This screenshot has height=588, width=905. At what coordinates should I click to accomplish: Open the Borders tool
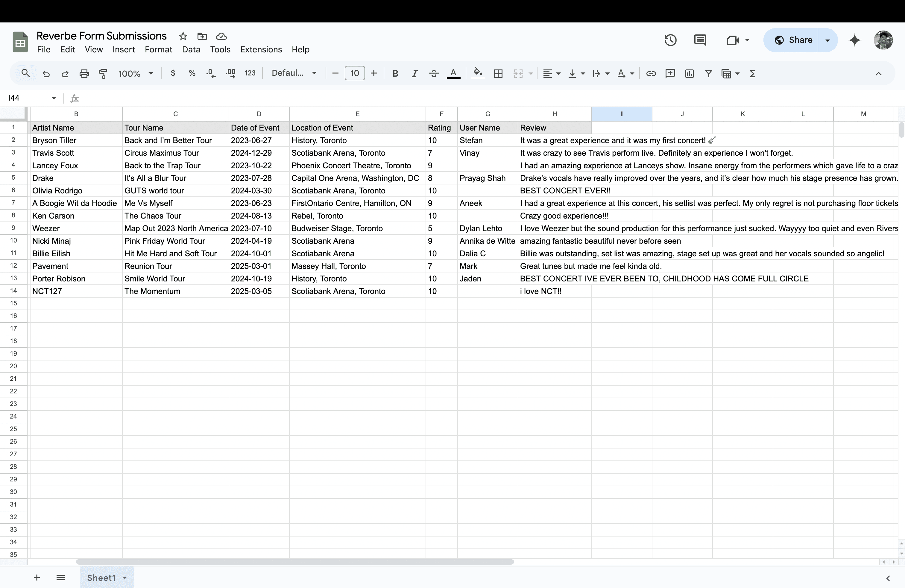click(x=498, y=73)
